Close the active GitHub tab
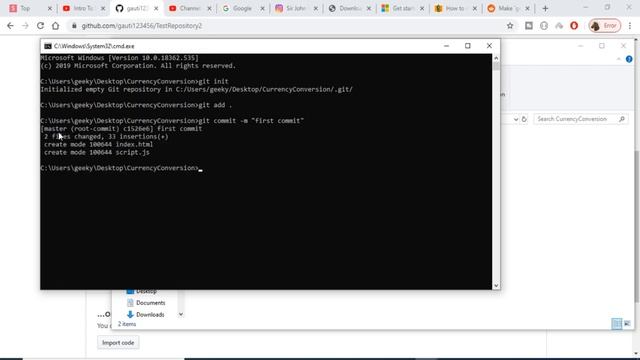The height and width of the screenshot is (360, 640). (156, 8)
